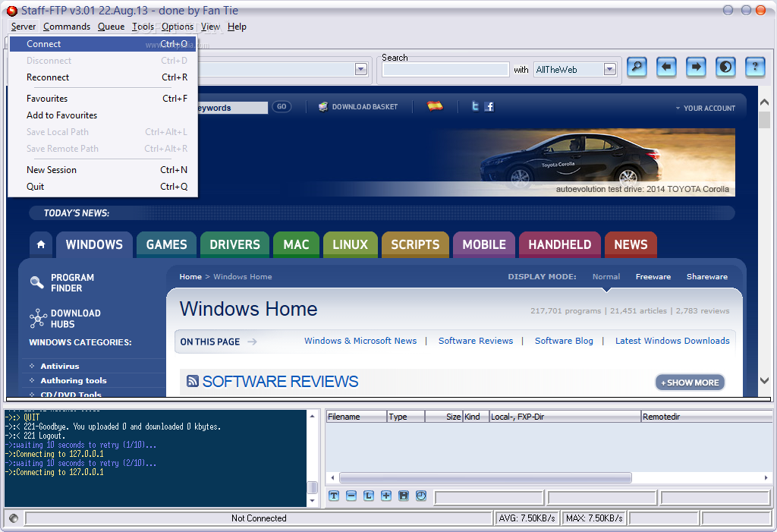Click inside the Search input field
The image size is (777, 532).
point(445,69)
